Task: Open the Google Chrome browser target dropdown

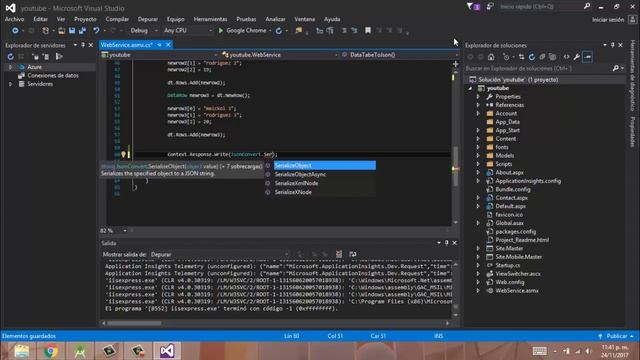Action: (x=270, y=31)
